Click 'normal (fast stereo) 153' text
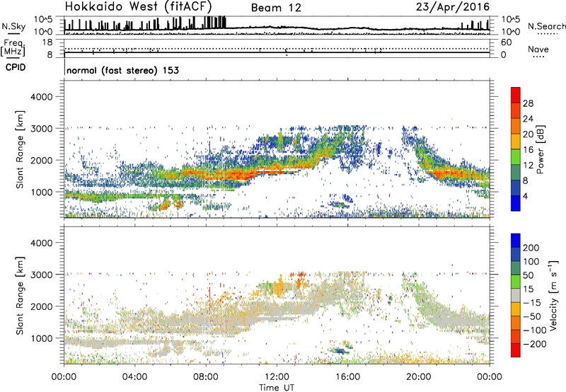The image size is (566, 392). point(122,70)
